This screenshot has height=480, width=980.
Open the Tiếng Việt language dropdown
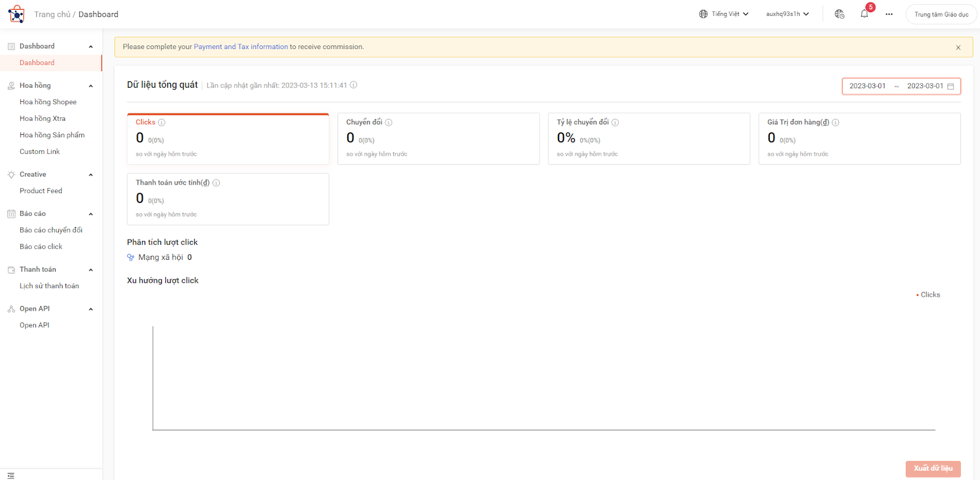(x=724, y=14)
